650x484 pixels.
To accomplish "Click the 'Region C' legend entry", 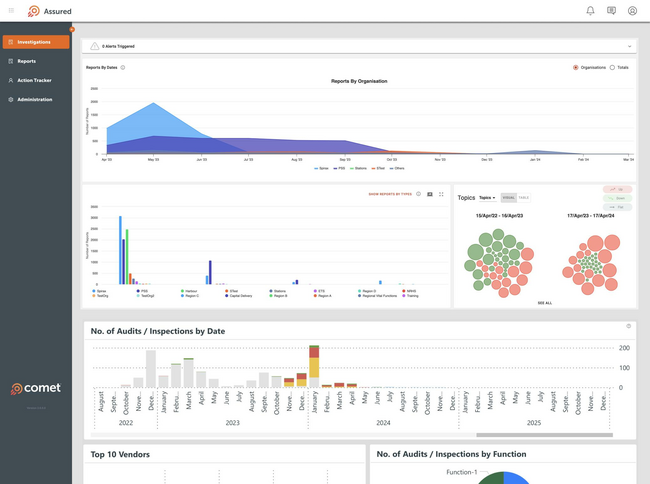I will coord(190,295).
